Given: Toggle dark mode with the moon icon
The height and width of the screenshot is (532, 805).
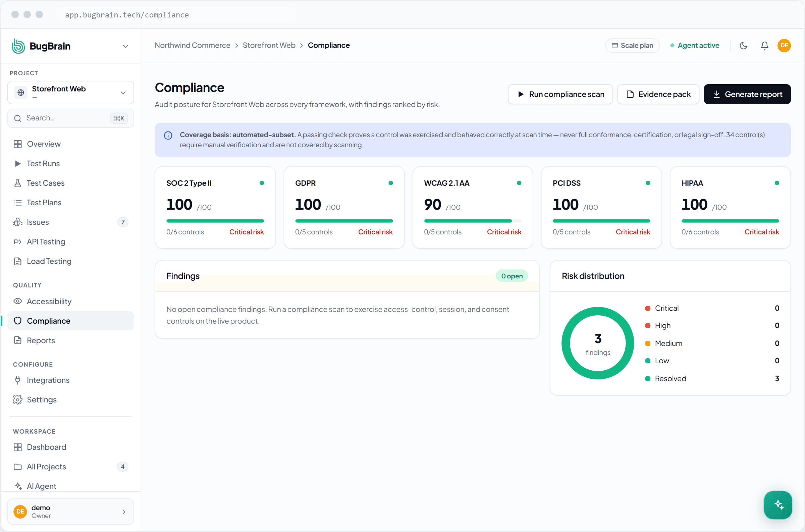Looking at the screenshot, I should click(743, 46).
